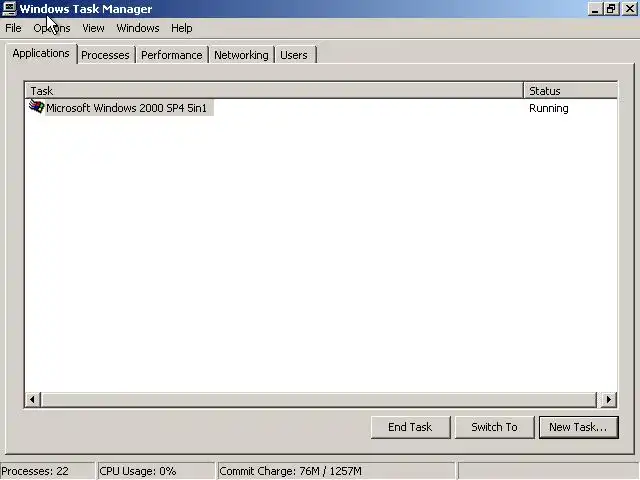Screen dimensions: 640x480
Task: Open the Windows menu
Action: 138,28
